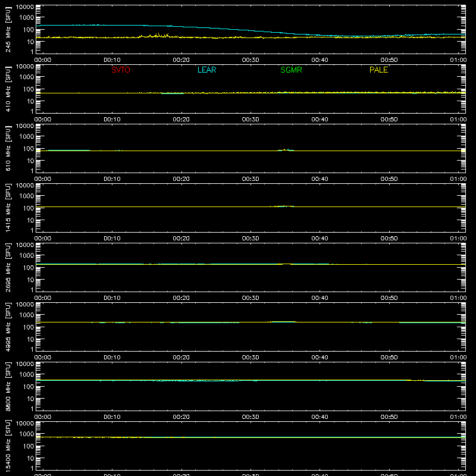The height and width of the screenshot is (476, 476).
Task: Click the green SGMR station label
Action: point(291,70)
